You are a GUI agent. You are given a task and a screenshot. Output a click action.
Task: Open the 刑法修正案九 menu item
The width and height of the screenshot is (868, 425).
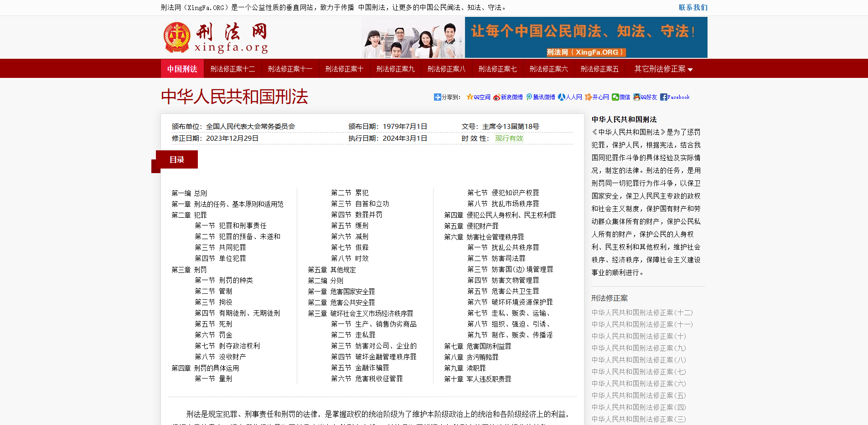point(395,68)
